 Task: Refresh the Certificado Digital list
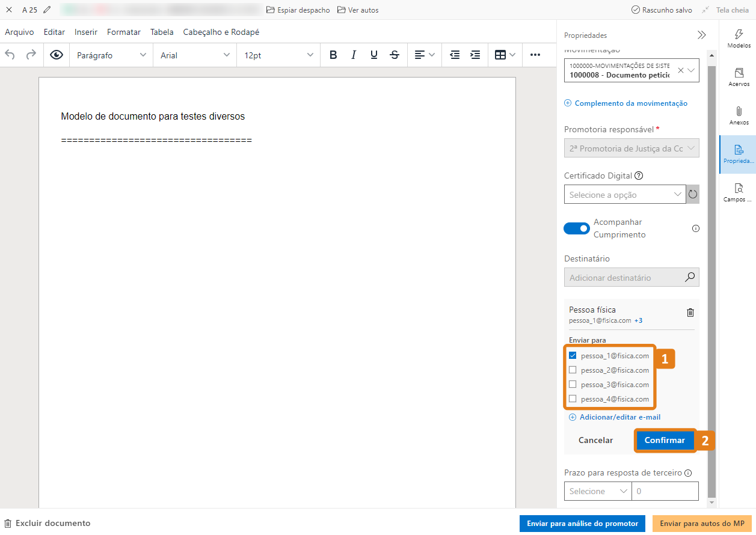tap(693, 194)
